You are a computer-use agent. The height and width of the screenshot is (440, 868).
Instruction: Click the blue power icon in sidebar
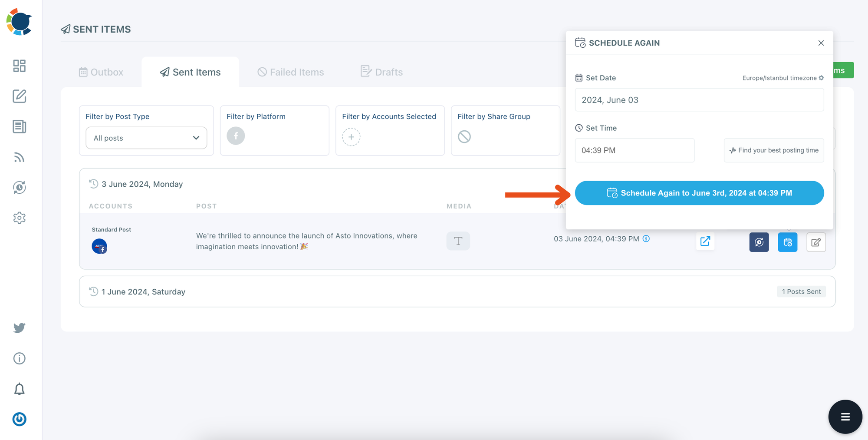click(x=20, y=419)
